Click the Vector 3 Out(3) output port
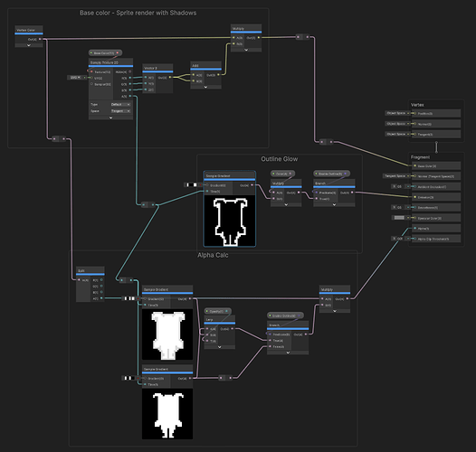This screenshot has height=452, width=476. [170, 78]
